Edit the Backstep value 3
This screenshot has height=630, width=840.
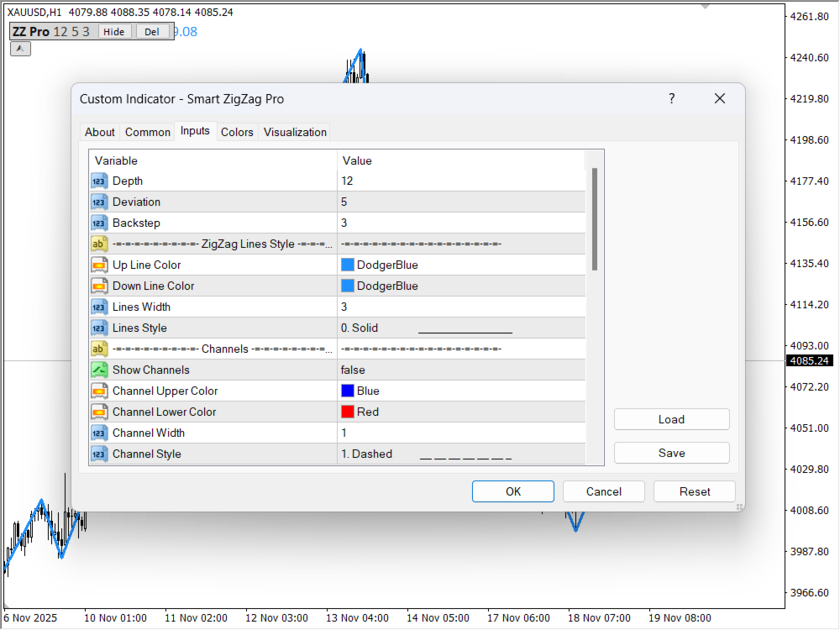click(461, 223)
